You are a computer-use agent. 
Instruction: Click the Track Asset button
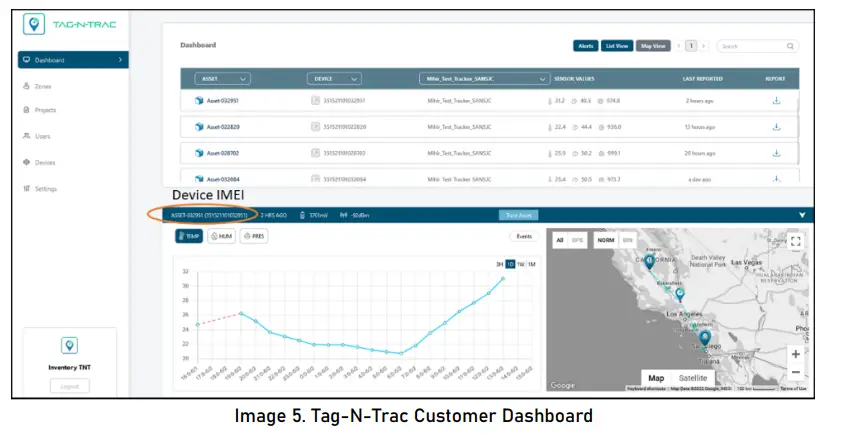(519, 215)
